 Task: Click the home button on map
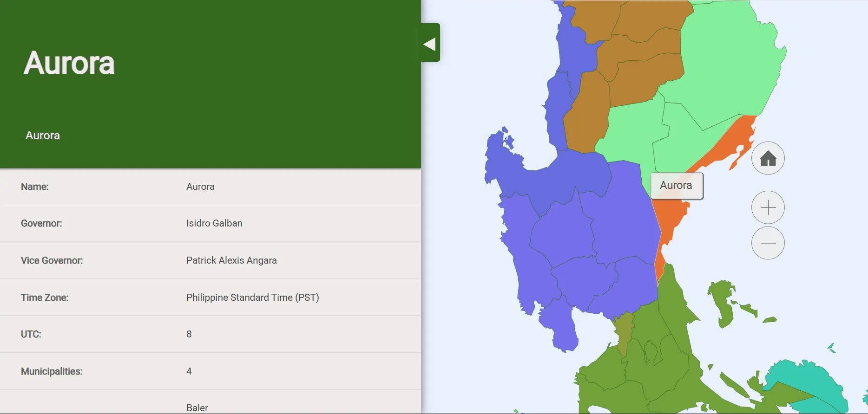[x=768, y=158]
